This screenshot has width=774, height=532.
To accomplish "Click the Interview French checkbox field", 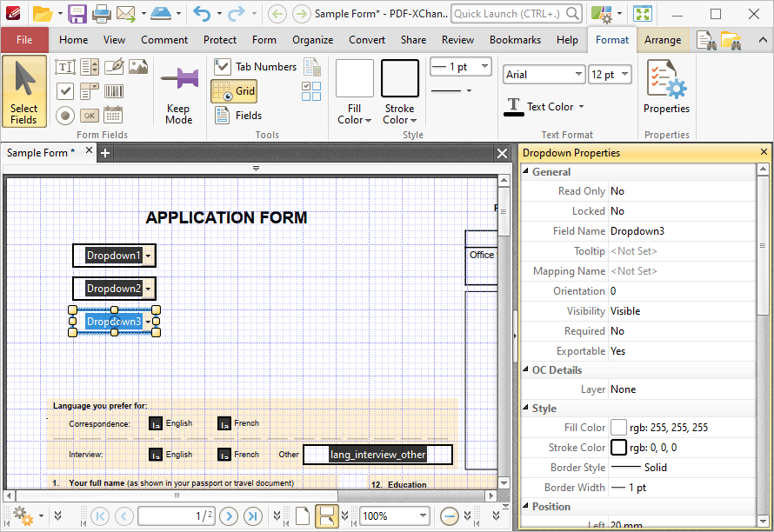I will coord(224,455).
